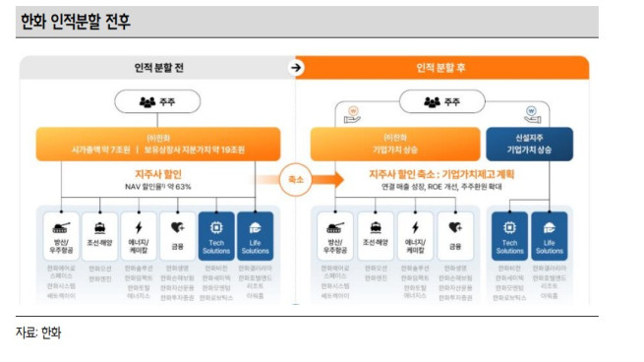Click the 주주 people icon under 인적 분할 후
Image resolution: width=644 pixels, height=362 pixels.
[x=432, y=102]
